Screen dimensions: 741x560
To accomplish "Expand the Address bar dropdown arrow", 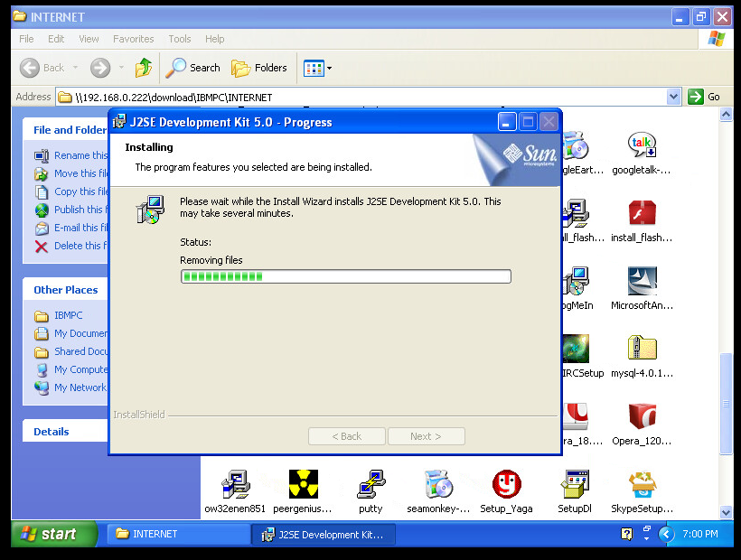I will (x=673, y=97).
